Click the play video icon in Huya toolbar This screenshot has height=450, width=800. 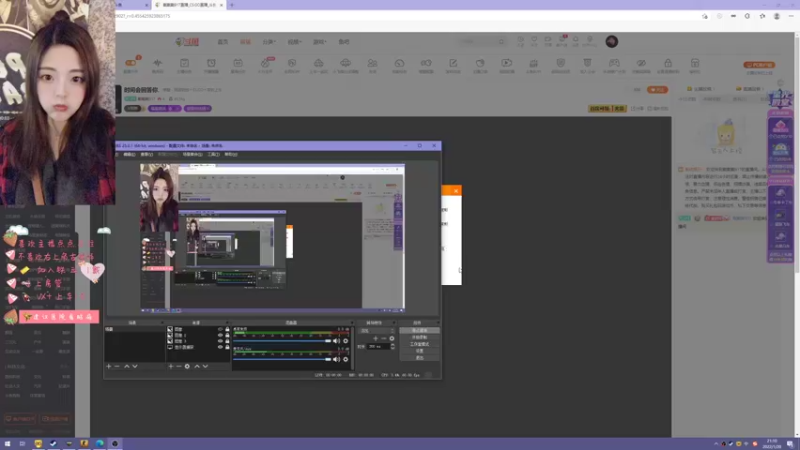[507, 65]
